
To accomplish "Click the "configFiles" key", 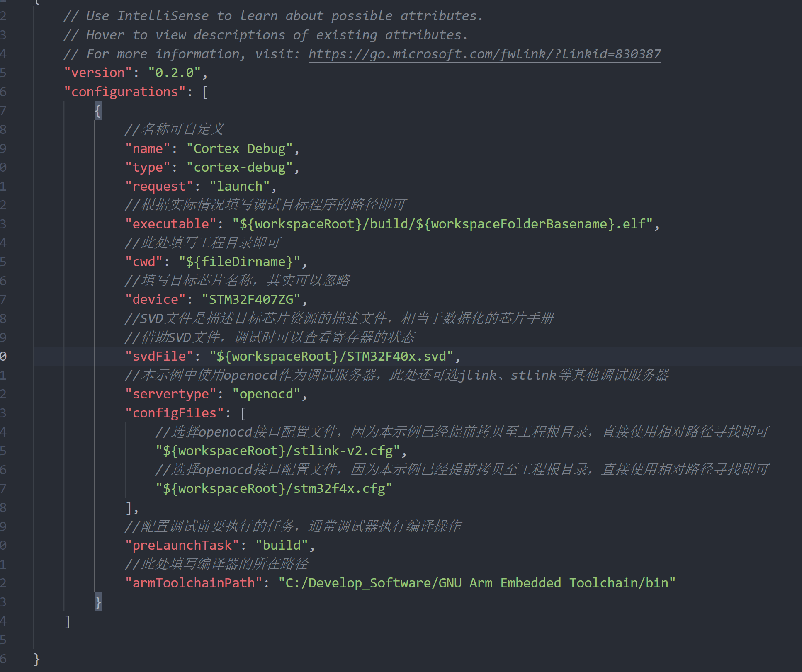I will point(174,413).
